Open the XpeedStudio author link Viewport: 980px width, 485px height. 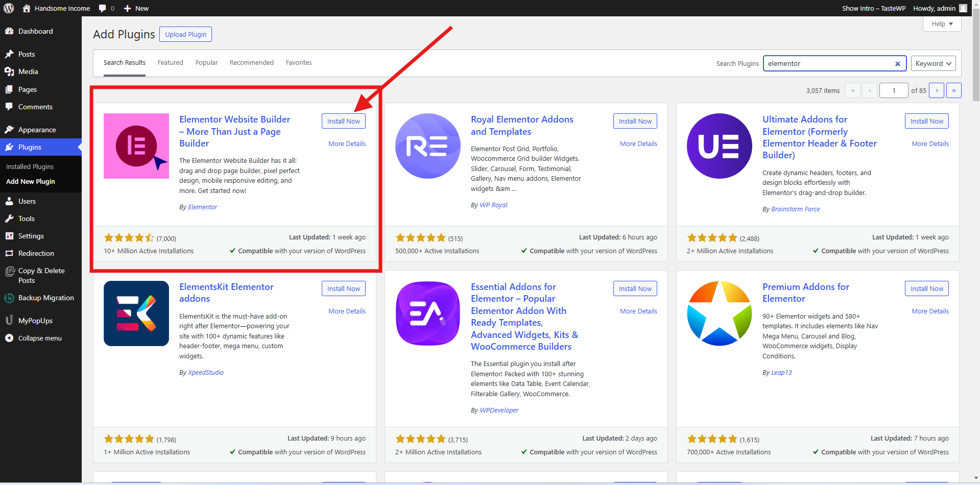tap(206, 373)
